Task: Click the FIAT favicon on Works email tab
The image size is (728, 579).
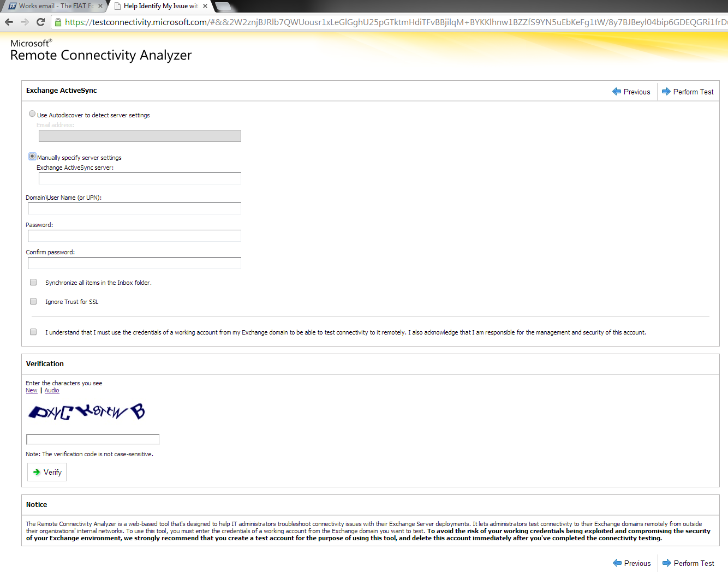Action: [x=12, y=6]
